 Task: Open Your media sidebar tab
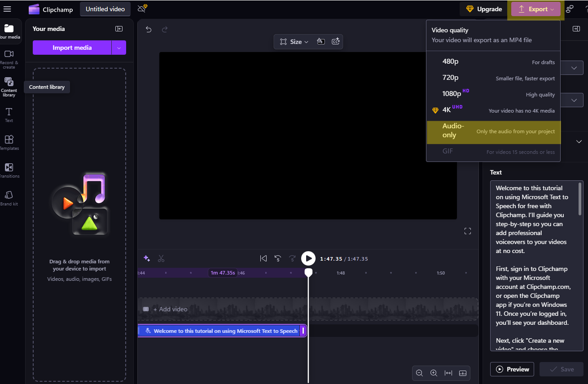click(x=9, y=31)
